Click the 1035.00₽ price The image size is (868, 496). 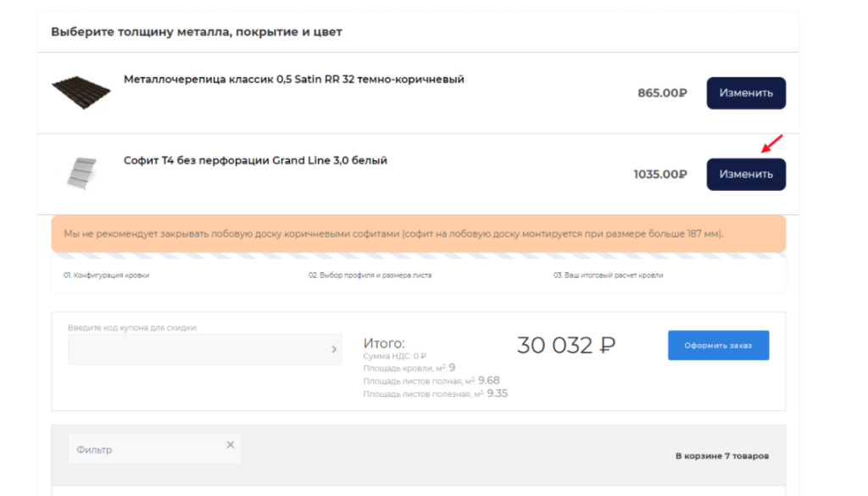coord(659,175)
